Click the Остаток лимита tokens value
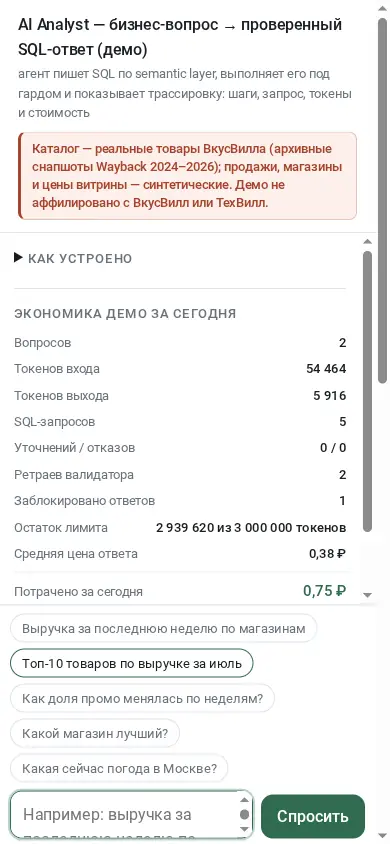Screen dimensions: 390x844 point(251,528)
